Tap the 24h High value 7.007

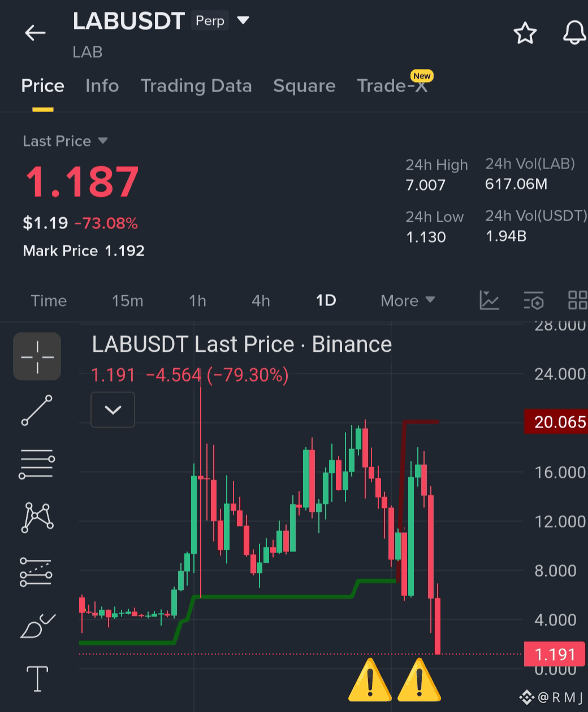tap(426, 185)
